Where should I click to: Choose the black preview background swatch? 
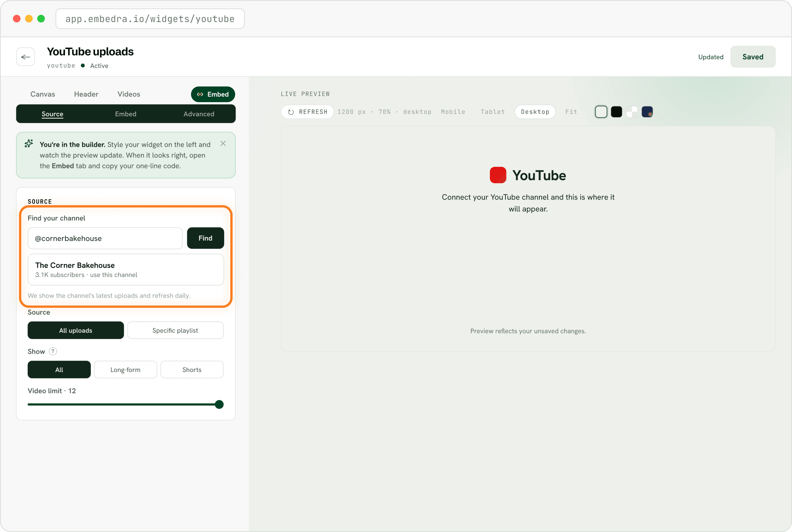click(x=616, y=112)
